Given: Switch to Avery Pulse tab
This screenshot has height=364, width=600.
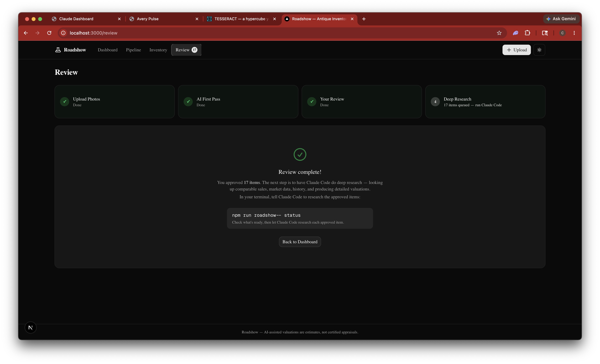Looking at the screenshot, I should coord(164,19).
